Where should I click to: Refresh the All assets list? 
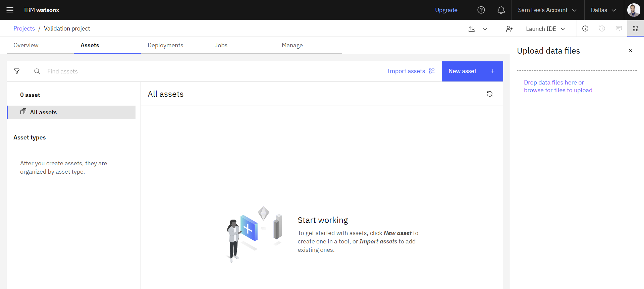tap(490, 94)
